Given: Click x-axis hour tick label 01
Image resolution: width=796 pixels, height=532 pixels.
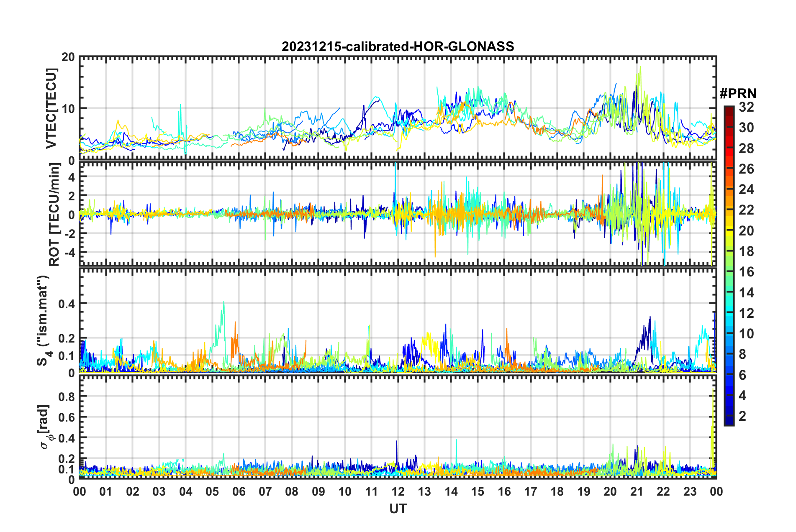Looking at the screenshot, I should tap(106, 491).
